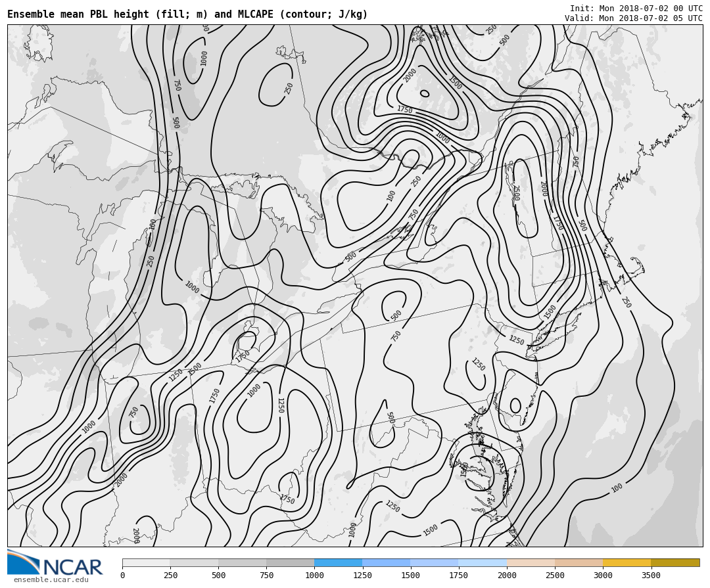The height and width of the screenshot is (588, 710).
Task: Click the colorbar tick label '0'
Action: tap(123, 576)
